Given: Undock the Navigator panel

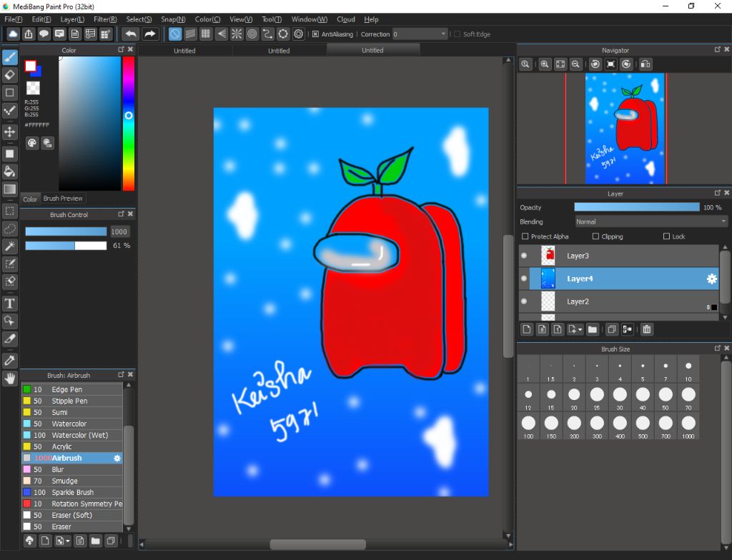Looking at the screenshot, I should pyautogui.click(x=718, y=49).
